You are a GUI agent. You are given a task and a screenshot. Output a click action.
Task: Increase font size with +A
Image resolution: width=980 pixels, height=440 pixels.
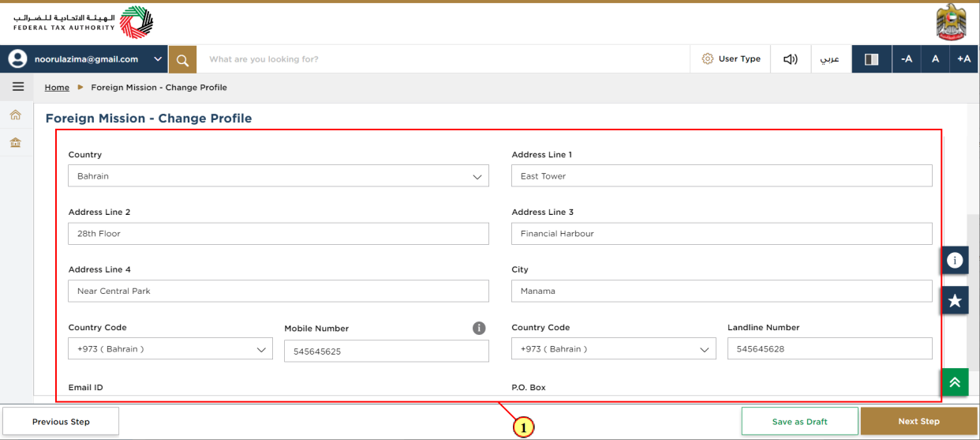pos(964,59)
